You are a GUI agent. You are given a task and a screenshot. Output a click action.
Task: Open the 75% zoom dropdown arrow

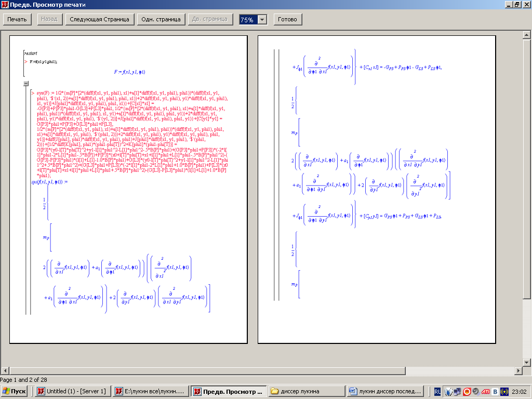pos(262,20)
